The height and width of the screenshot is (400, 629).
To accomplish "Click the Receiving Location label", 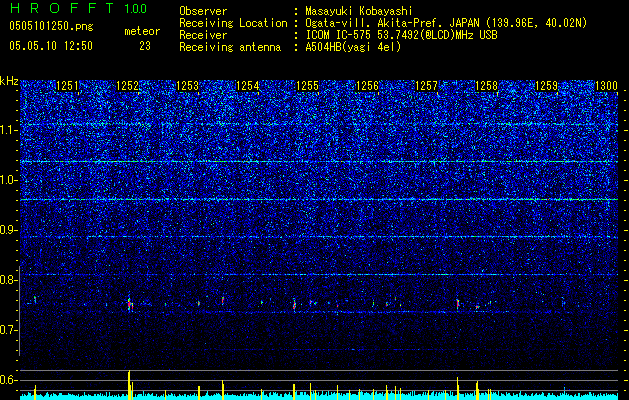I will (x=233, y=23).
